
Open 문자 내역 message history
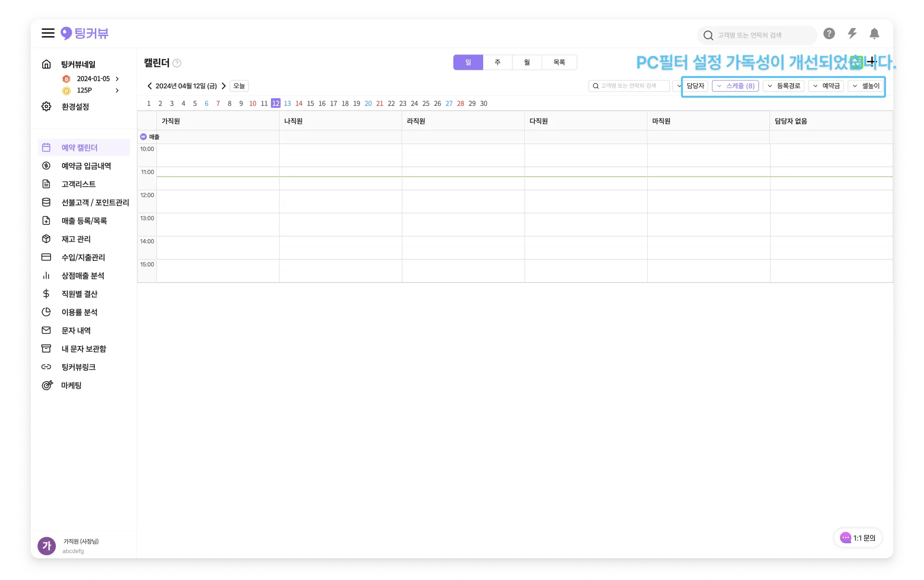tap(76, 331)
